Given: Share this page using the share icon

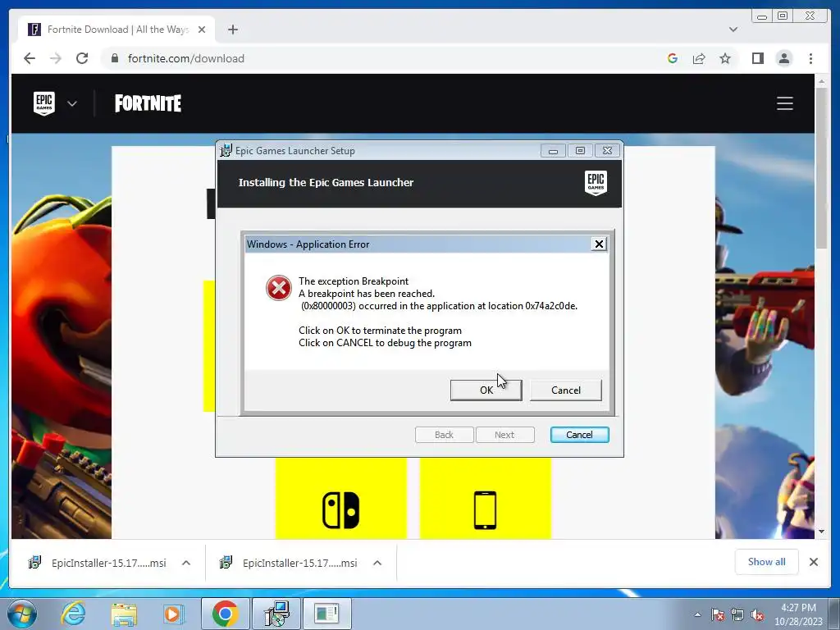Looking at the screenshot, I should click(699, 58).
